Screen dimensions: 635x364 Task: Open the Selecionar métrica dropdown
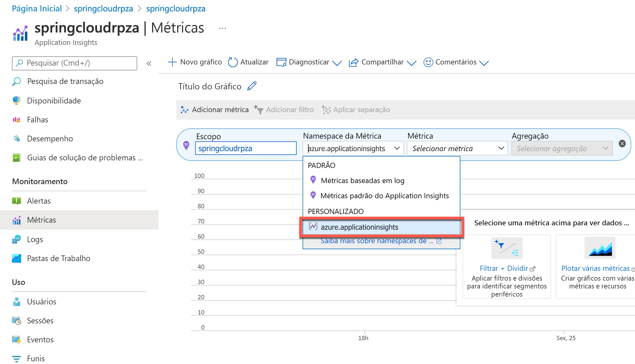tap(457, 148)
